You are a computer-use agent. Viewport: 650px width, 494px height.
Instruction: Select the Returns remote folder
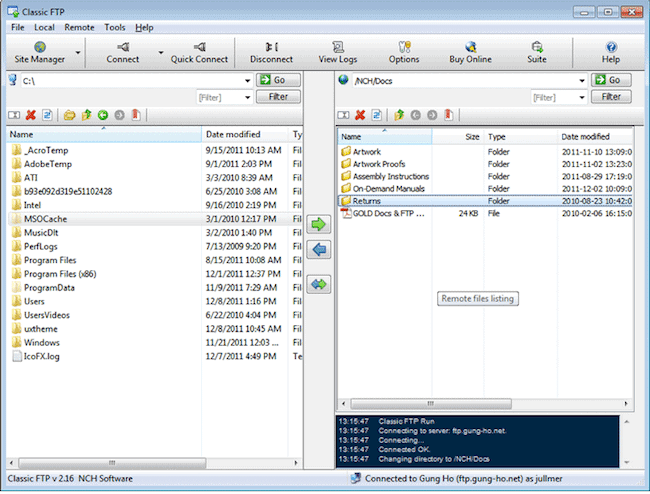point(485,201)
